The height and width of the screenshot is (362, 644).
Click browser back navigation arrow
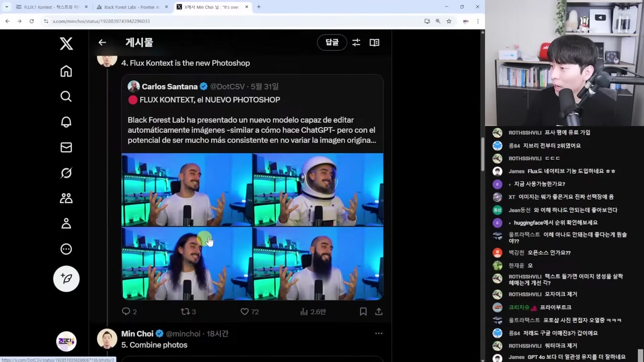click(7, 21)
